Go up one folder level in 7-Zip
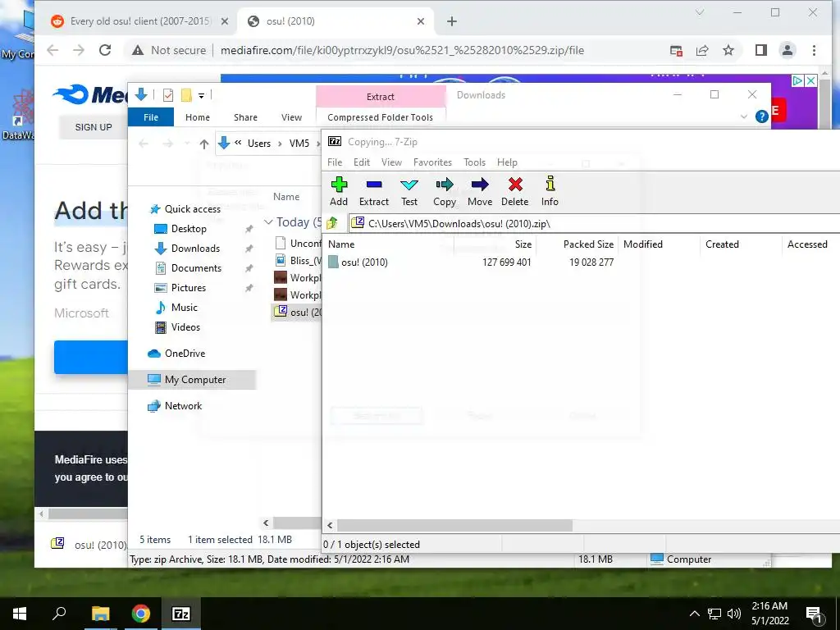 [332, 223]
